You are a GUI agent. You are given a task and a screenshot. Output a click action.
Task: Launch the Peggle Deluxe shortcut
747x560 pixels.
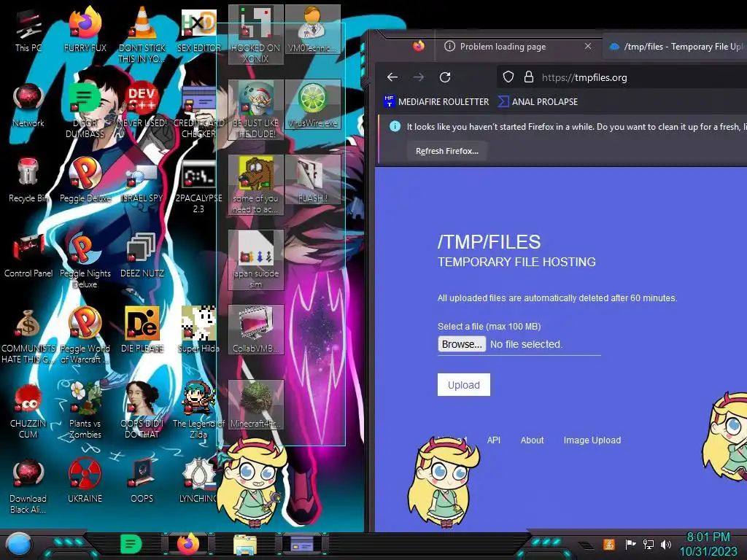tap(85, 181)
